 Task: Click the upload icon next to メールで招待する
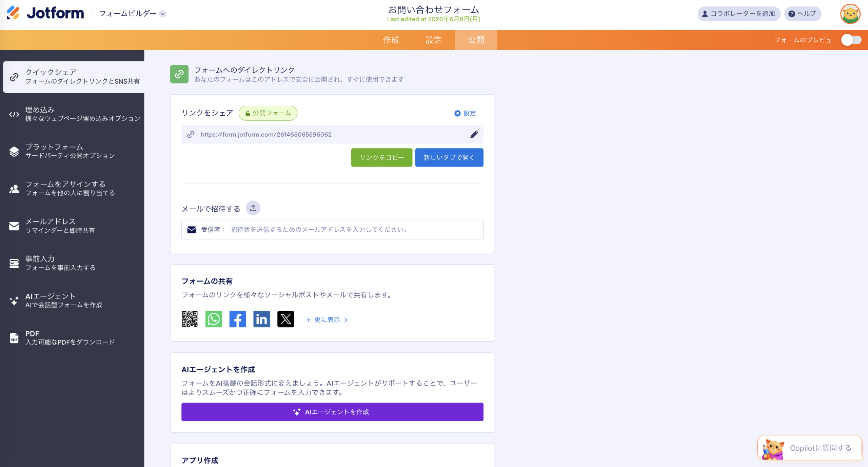coord(253,208)
